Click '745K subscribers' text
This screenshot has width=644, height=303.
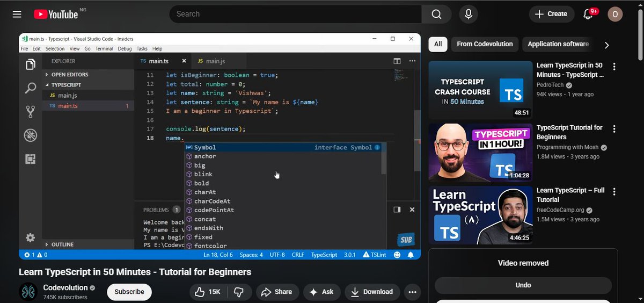click(65, 297)
